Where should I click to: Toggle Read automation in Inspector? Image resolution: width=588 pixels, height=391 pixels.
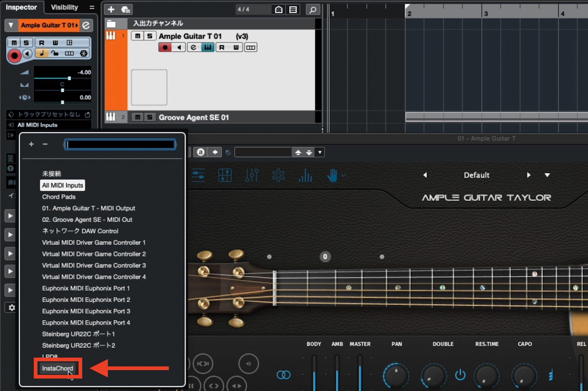pos(41,43)
